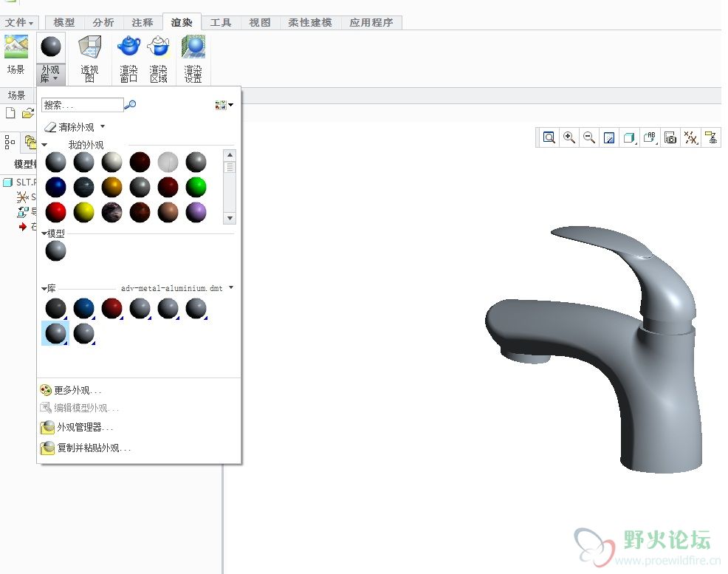Toggle the 透视图 perspective view icon
Viewport: 728px width, 574px height.
coord(89,59)
